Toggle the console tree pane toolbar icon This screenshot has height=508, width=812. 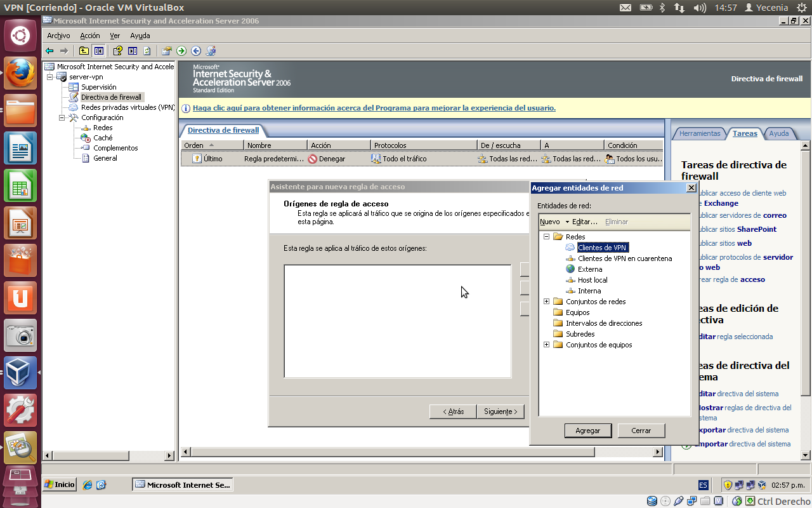click(99, 51)
